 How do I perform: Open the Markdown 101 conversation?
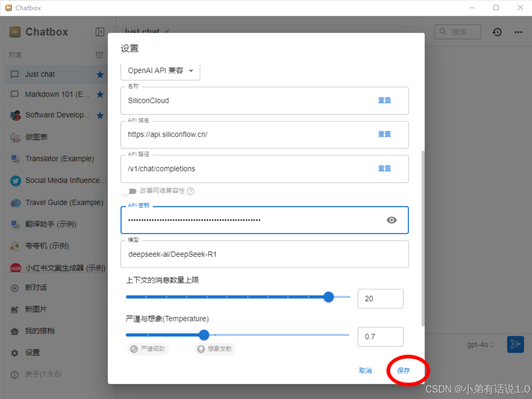click(56, 94)
